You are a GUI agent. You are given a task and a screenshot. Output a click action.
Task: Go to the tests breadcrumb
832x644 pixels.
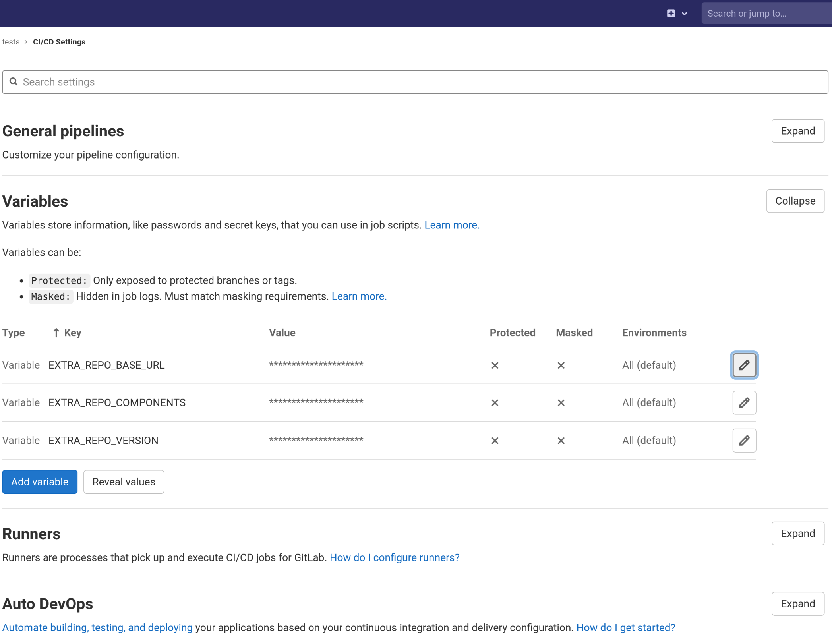click(11, 42)
